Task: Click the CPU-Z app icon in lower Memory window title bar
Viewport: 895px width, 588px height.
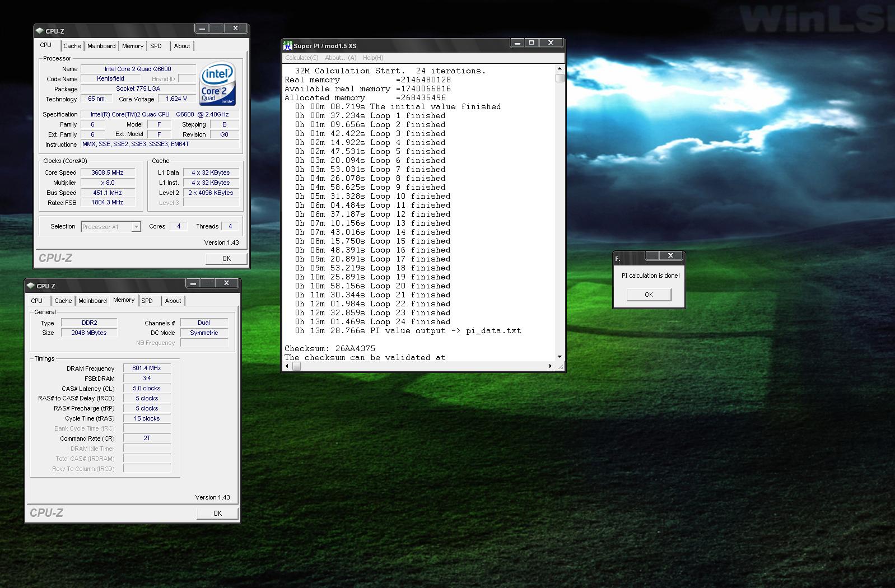Action: [x=30, y=286]
